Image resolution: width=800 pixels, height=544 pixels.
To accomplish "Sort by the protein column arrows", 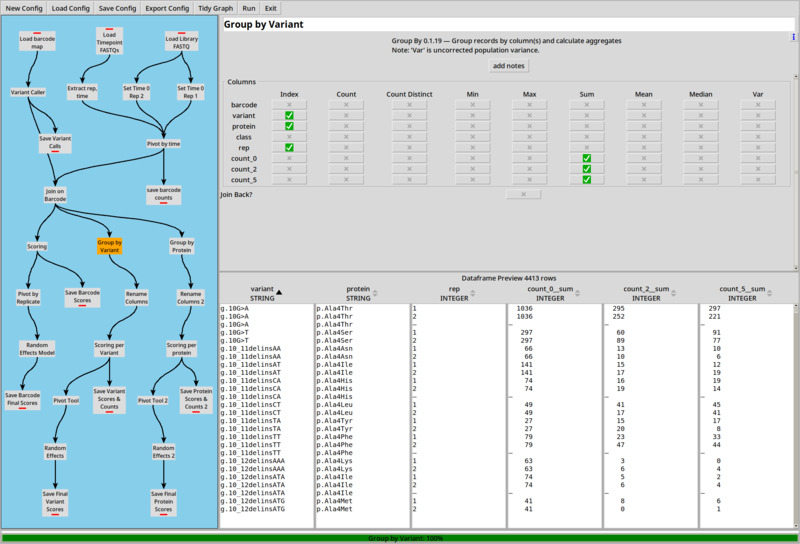I will click(375, 293).
